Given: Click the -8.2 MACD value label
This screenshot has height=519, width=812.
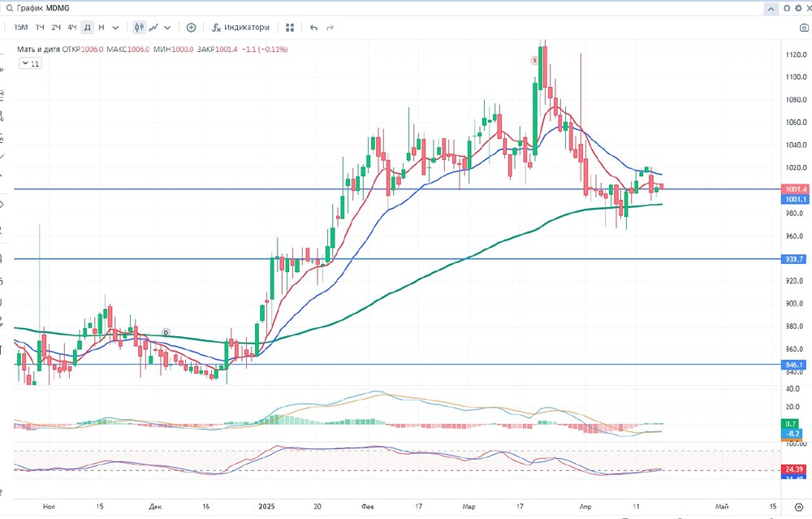Looking at the screenshot, I should [x=793, y=434].
